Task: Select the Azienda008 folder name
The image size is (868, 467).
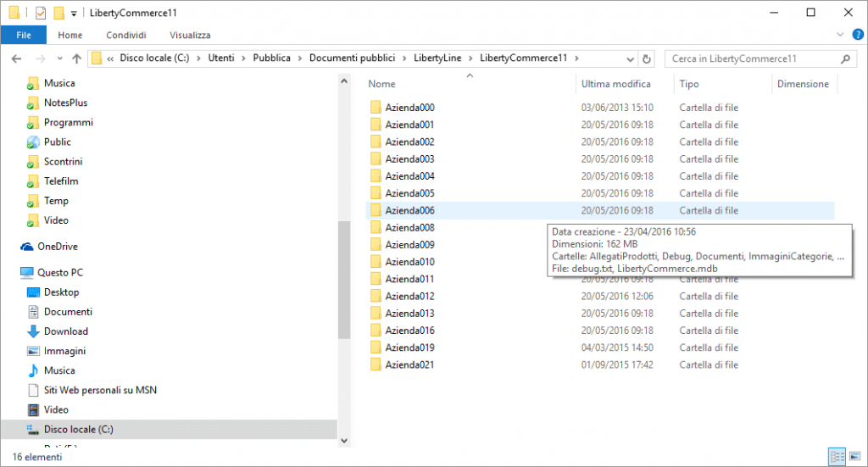Action: [409, 227]
